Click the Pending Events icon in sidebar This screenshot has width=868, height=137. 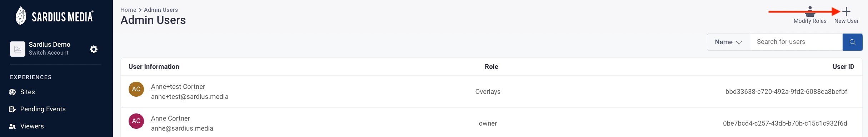13,109
